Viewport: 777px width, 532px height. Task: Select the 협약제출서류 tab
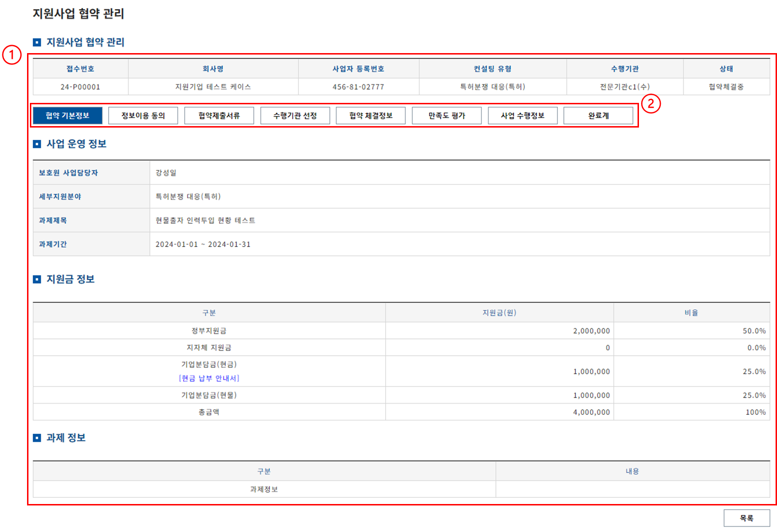coord(219,116)
